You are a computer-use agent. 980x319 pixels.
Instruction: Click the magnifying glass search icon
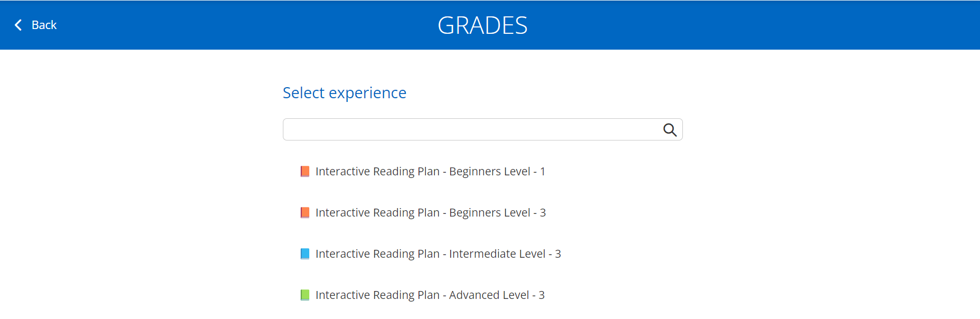click(x=670, y=130)
